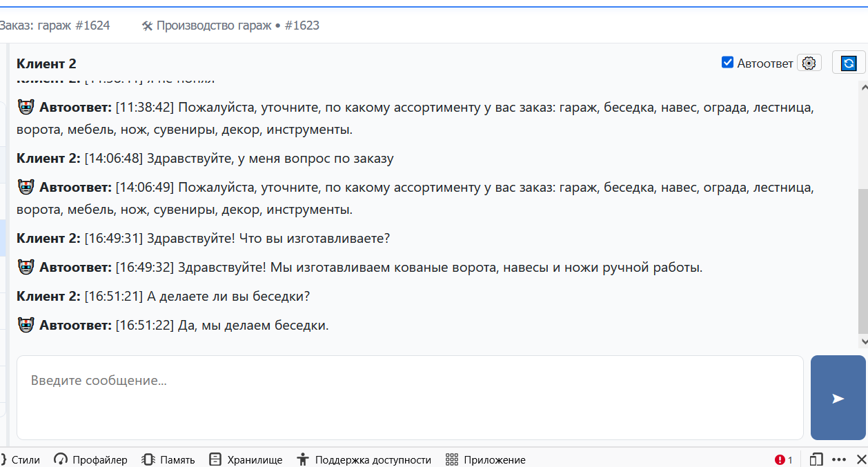The width and height of the screenshot is (868, 467).
Task: Click the chat vertical scrollbar thumb
Action: point(863,262)
